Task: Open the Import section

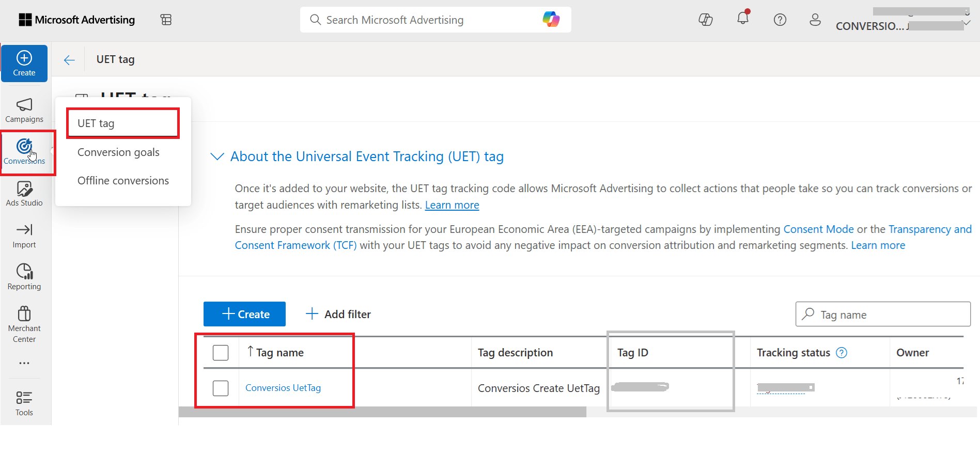Action: [x=24, y=236]
